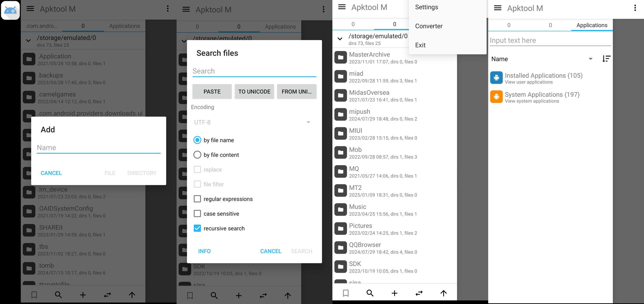The width and height of the screenshot is (644, 304).
Task: Tap up arrow icon below the Search files dialog
Action: (288, 295)
